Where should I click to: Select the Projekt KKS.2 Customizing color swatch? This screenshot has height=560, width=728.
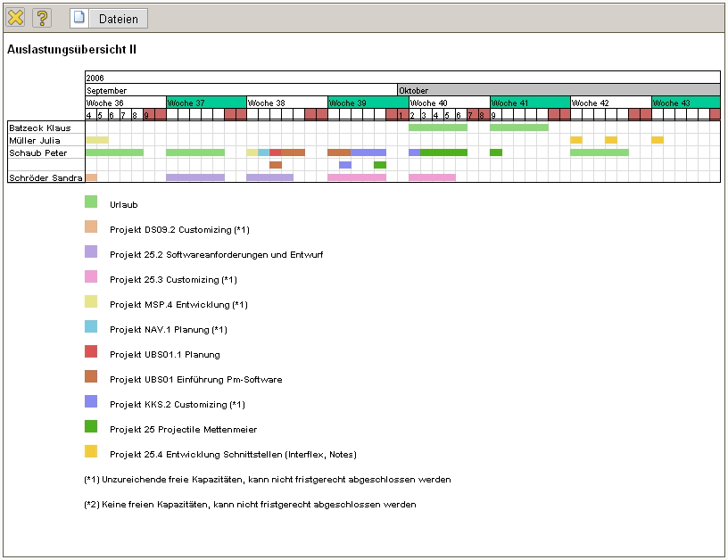91,402
